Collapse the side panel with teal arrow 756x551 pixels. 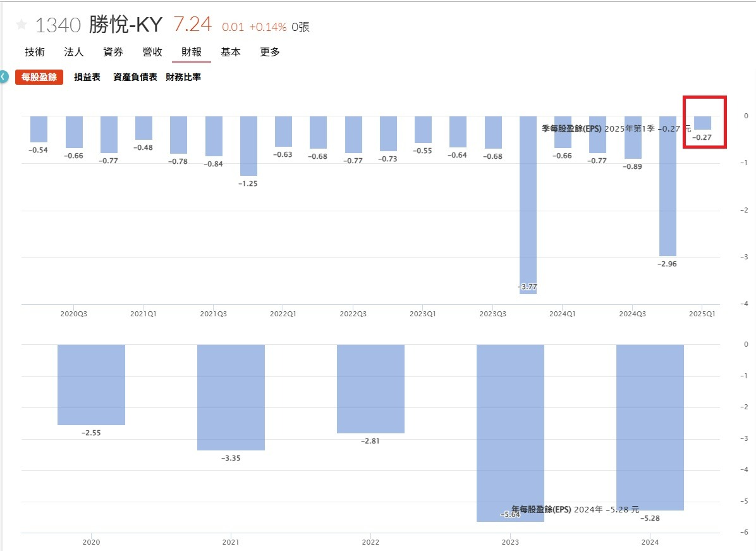tap(3, 77)
